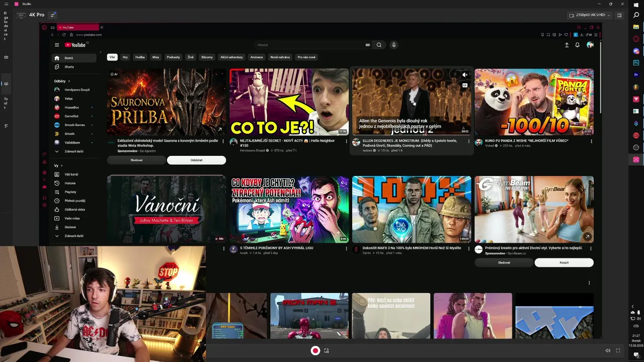Start recording with the red record button
This screenshot has width=644, height=362.
coord(315,350)
